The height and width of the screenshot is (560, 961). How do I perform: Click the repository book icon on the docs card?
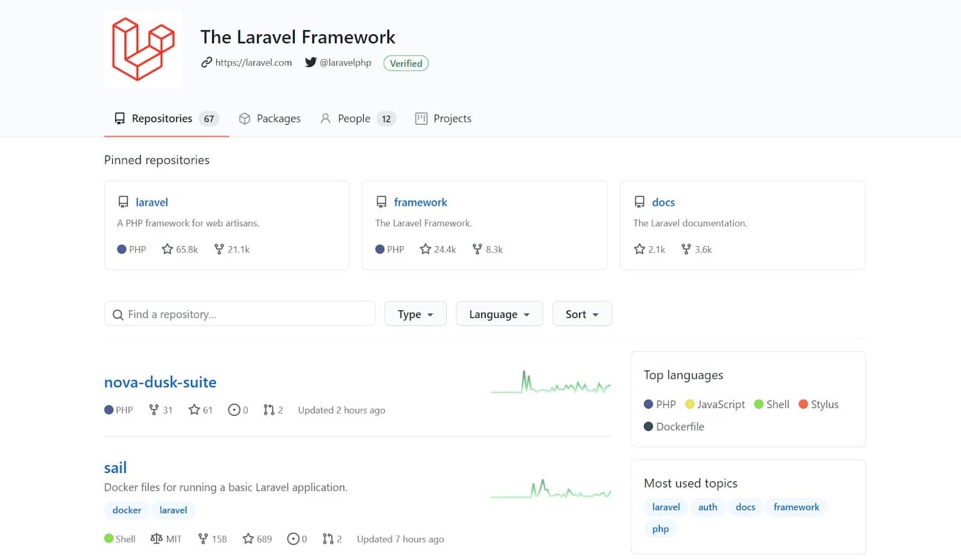638,202
